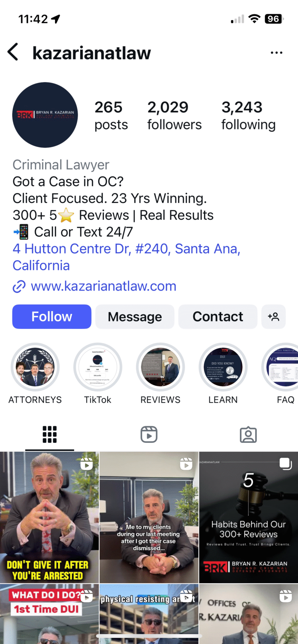
Task: Open the "Habits Behind Our 300+ Reviews" post
Action: point(249,517)
